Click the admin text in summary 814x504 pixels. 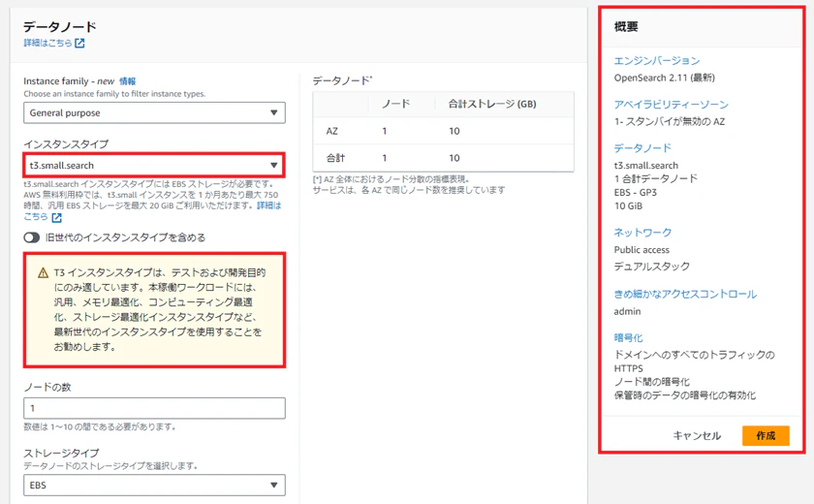(627, 311)
